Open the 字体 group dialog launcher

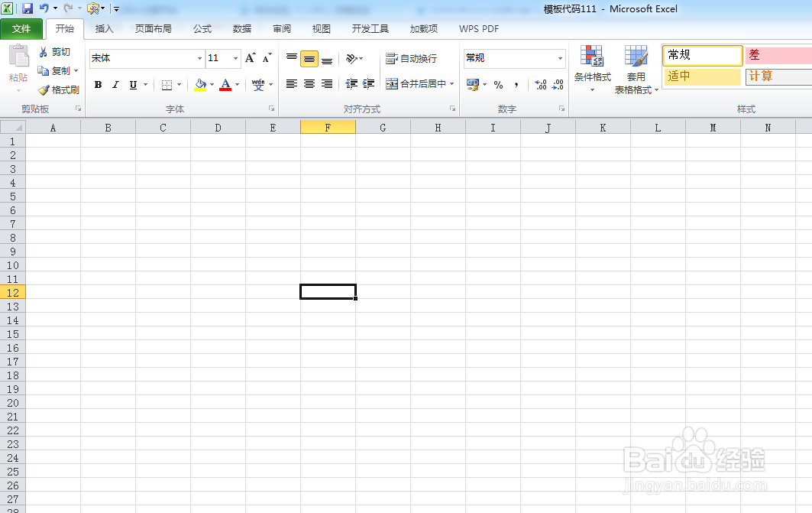click(271, 109)
